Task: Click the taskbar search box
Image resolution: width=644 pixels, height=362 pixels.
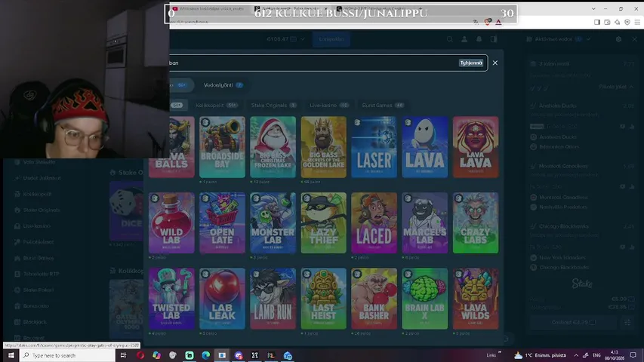Action: pyautogui.click(x=68, y=355)
